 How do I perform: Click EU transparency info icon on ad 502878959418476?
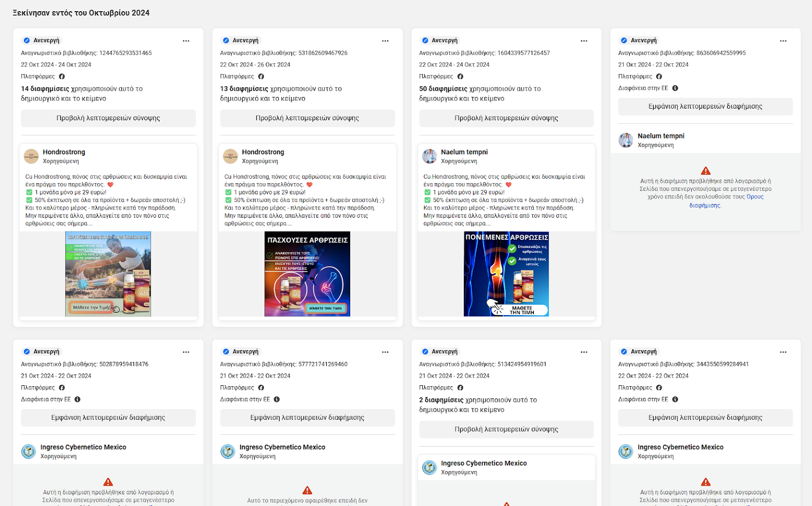[x=78, y=399]
